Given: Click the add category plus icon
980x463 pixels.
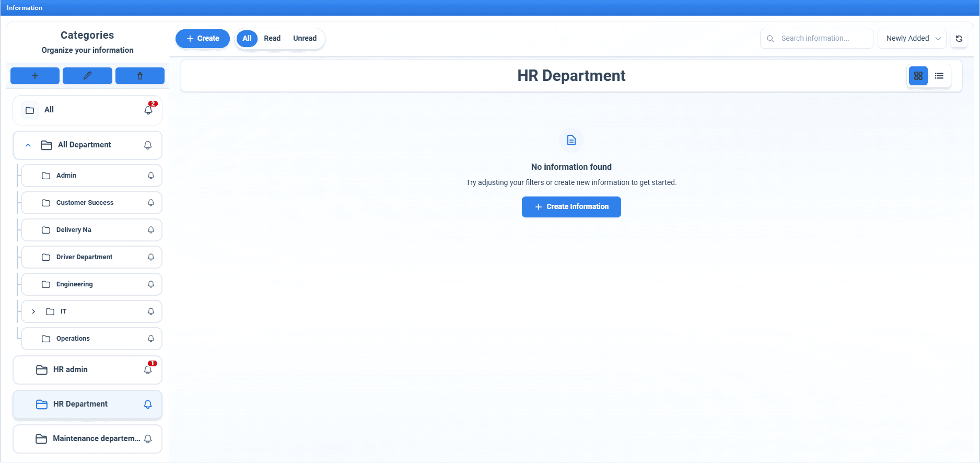Looking at the screenshot, I should (35, 76).
